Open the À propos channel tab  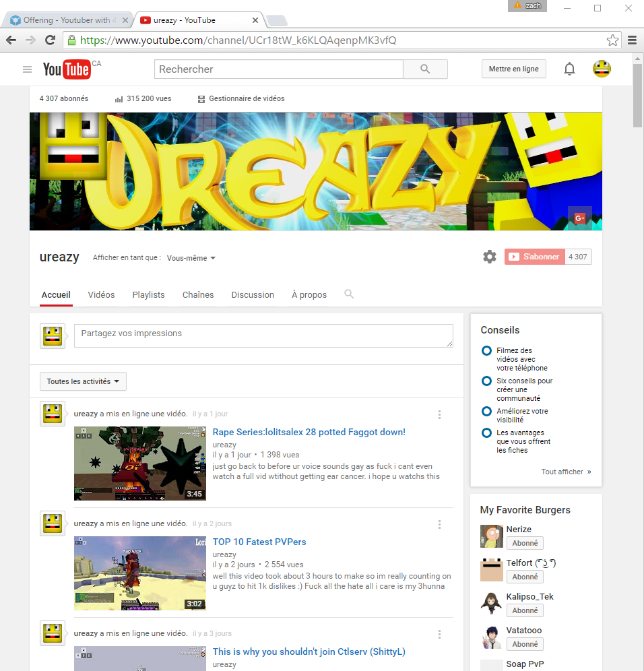click(309, 295)
